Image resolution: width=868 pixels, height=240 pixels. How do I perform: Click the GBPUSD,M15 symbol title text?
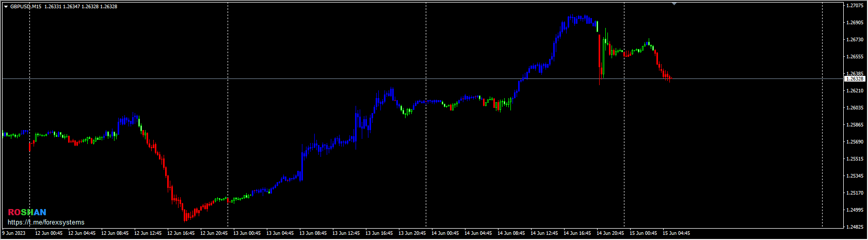point(26,7)
